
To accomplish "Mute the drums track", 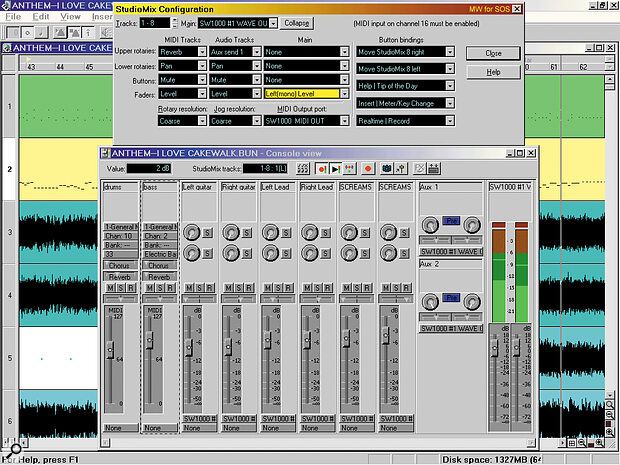I will pos(111,287).
